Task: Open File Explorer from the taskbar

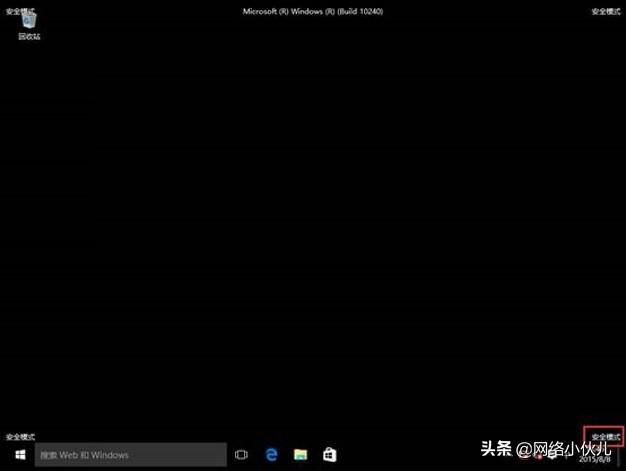Action: pos(301,455)
